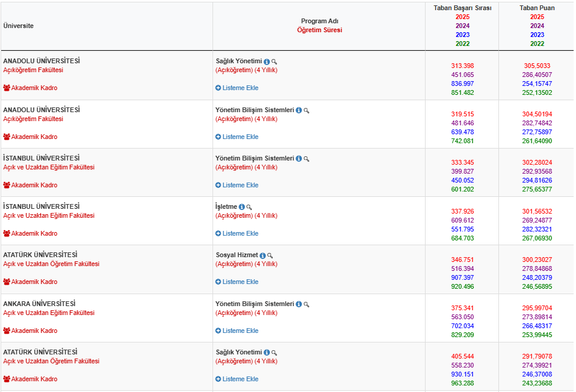Viewport: 576px width, 392px height.
Task: Open Akademik Kadro for Anadolu Yönetim Bilişim row
Action: click(30, 137)
